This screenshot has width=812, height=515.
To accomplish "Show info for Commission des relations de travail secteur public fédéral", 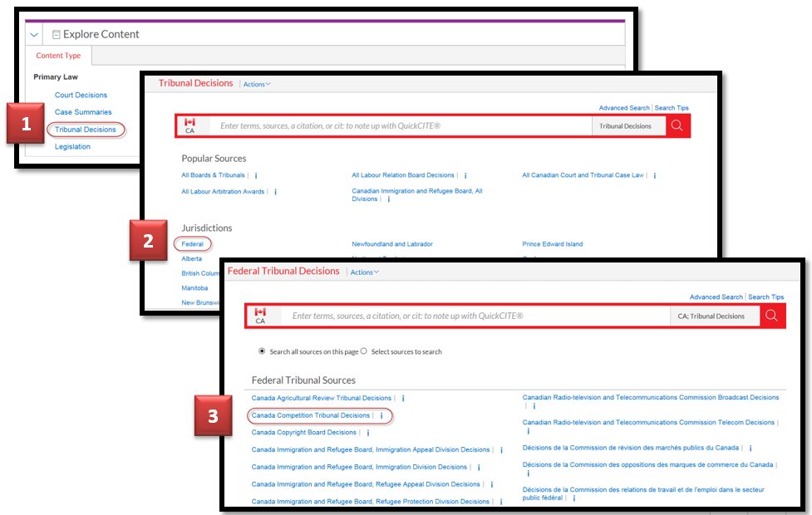I will 574,498.
